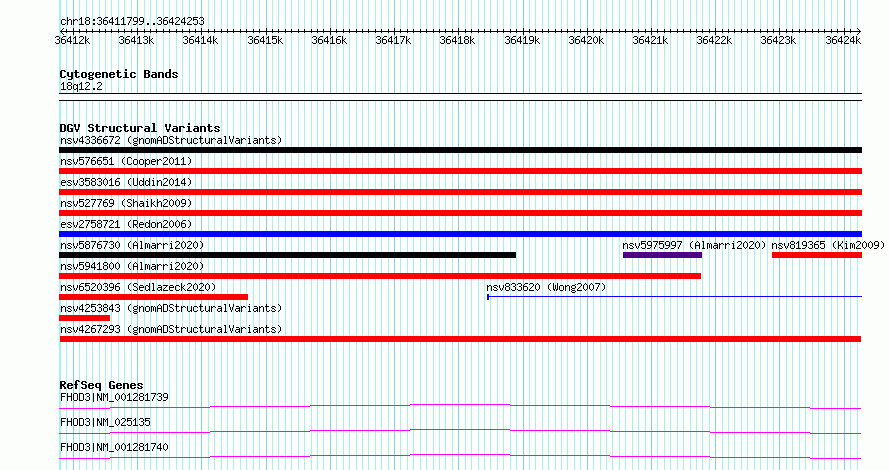Image resolution: width=890 pixels, height=470 pixels.
Task: Click the black nsv5876730 Almarri2020 bar
Action: click(x=288, y=255)
